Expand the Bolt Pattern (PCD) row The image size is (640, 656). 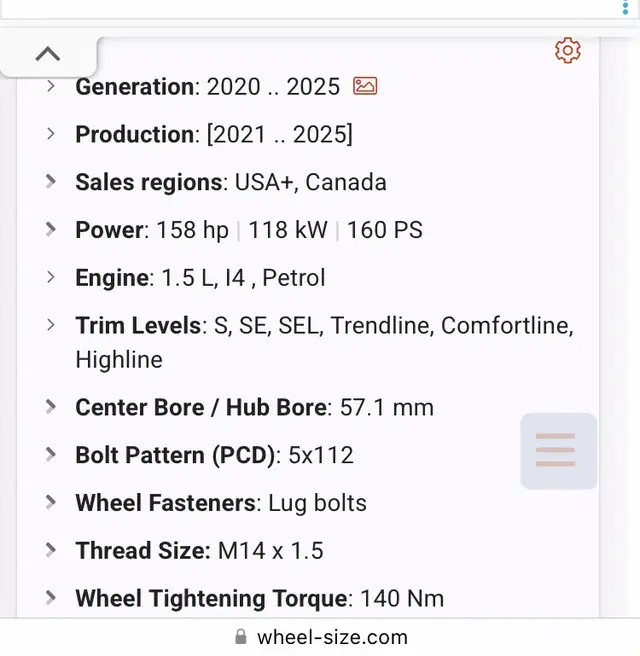51,455
